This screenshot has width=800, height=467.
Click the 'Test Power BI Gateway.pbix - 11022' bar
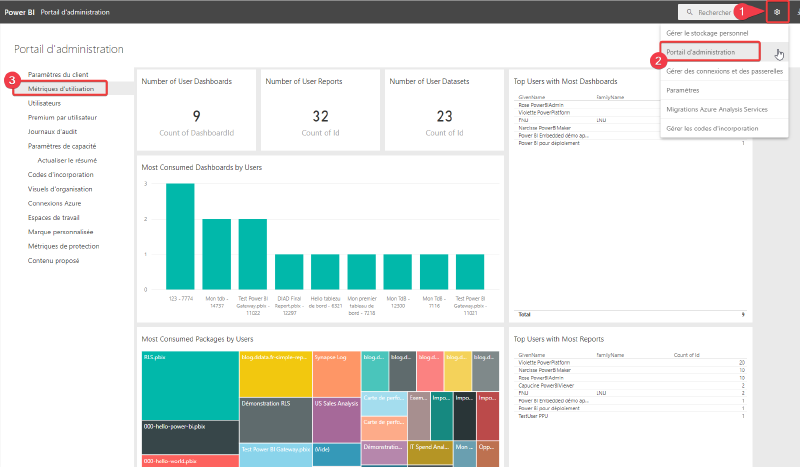tap(253, 254)
